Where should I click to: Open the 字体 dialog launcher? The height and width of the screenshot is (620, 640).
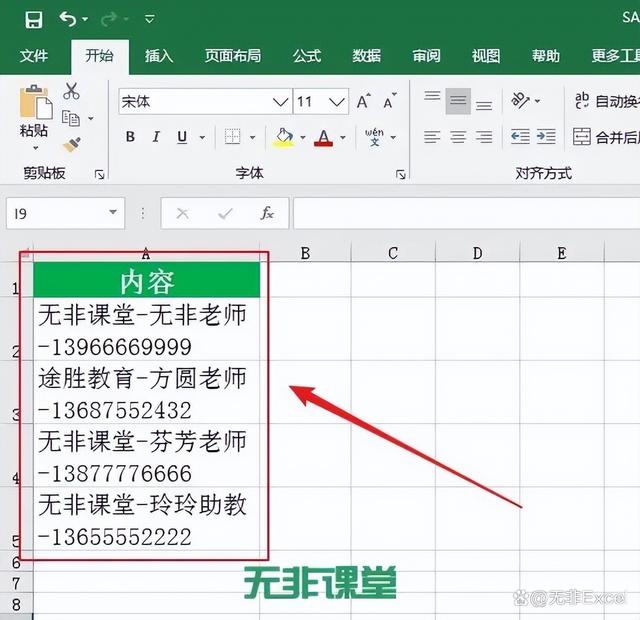click(401, 175)
